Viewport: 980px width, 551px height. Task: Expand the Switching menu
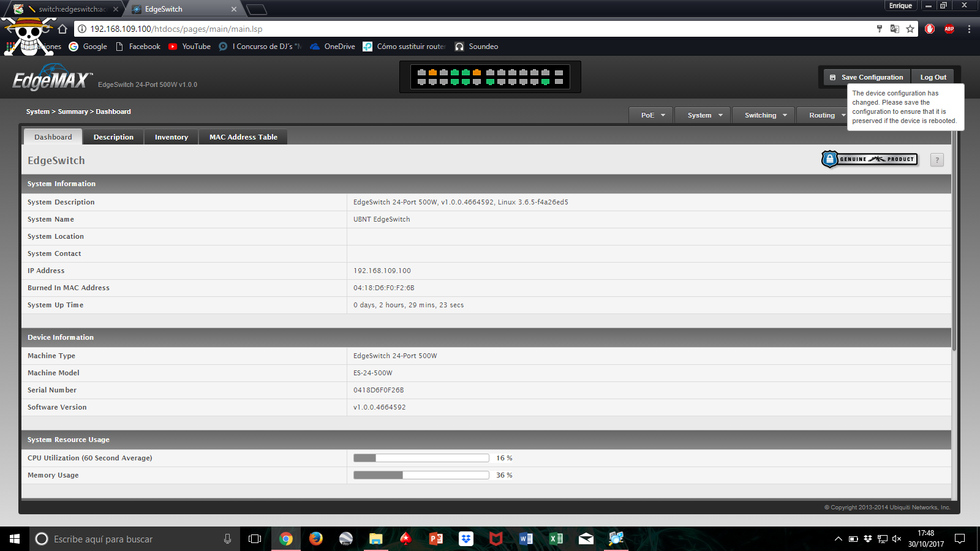[764, 115]
